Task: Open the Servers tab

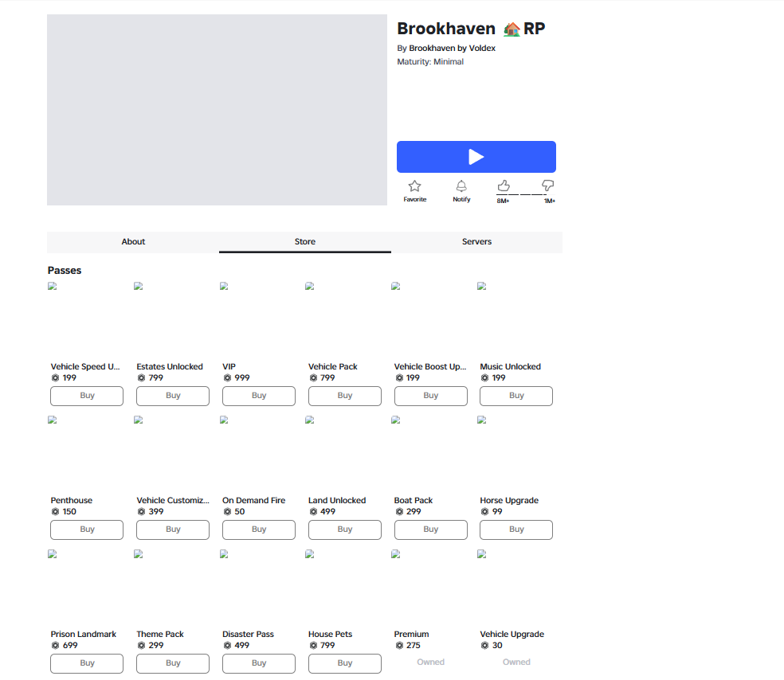Action: (476, 242)
